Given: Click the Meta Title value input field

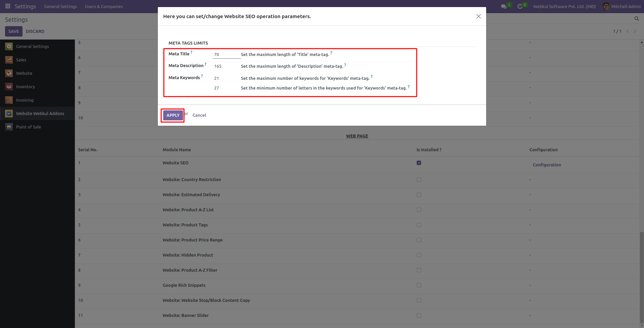Looking at the screenshot, I should (x=226, y=55).
